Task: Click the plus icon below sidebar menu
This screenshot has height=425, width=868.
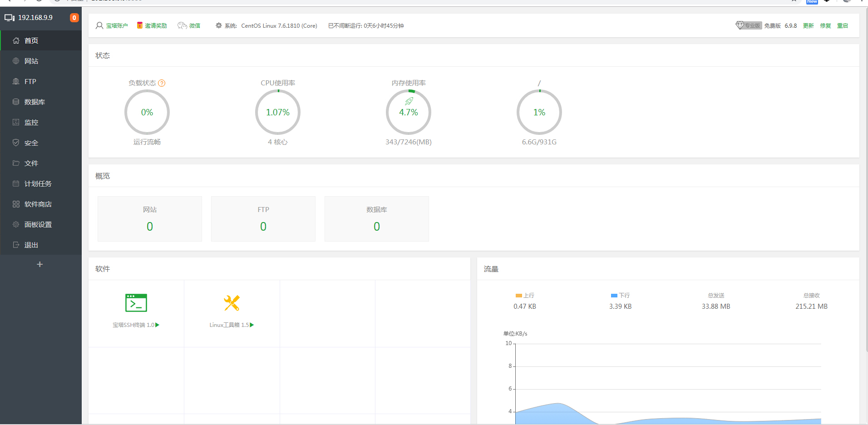Action: (x=40, y=264)
